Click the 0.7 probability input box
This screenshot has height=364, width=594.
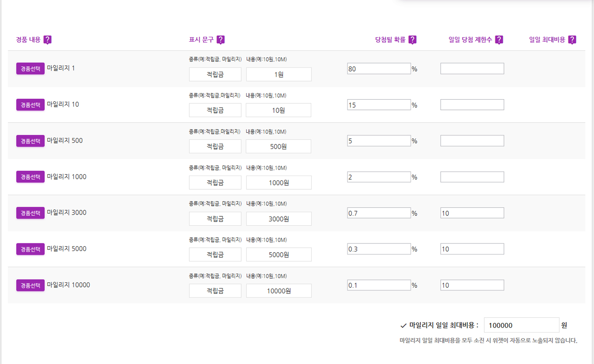coord(379,213)
